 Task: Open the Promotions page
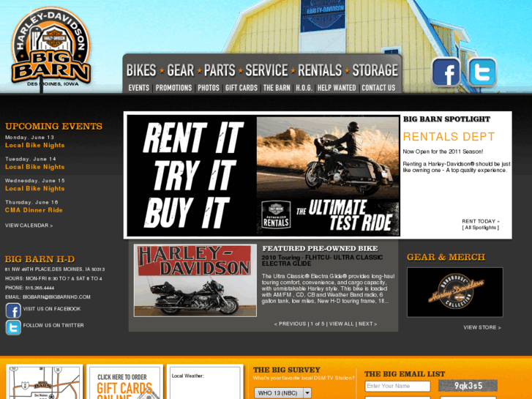point(173,88)
